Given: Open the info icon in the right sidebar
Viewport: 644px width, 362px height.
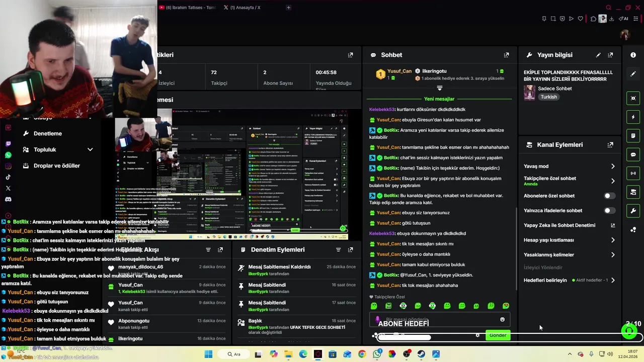Looking at the screenshot, I should (x=633, y=55).
